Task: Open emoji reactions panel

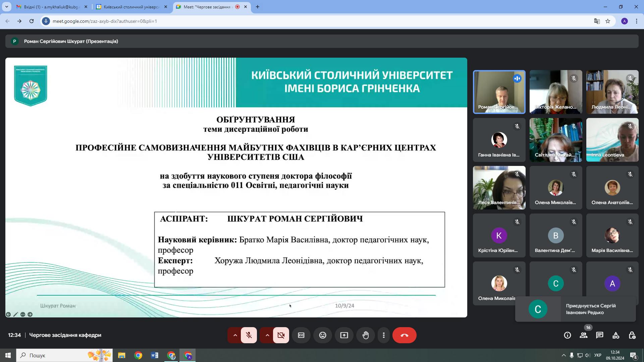Action: pos(323,335)
